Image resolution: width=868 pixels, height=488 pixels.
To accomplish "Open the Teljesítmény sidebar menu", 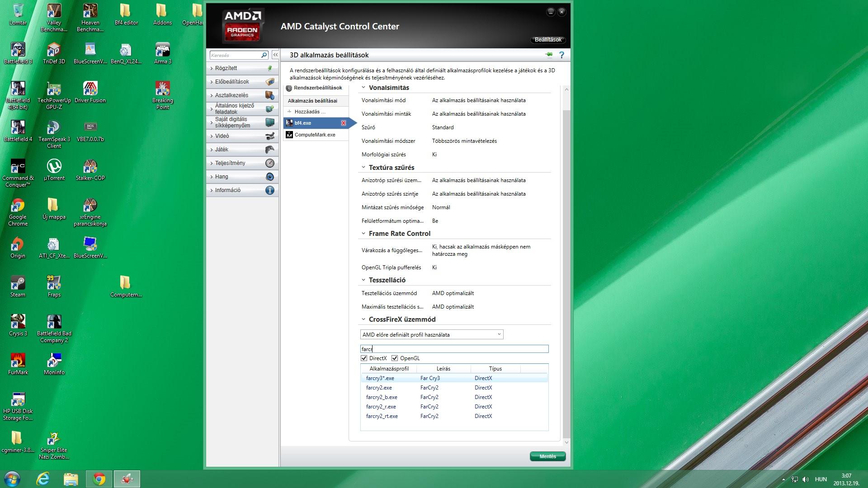I will [242, 163].
